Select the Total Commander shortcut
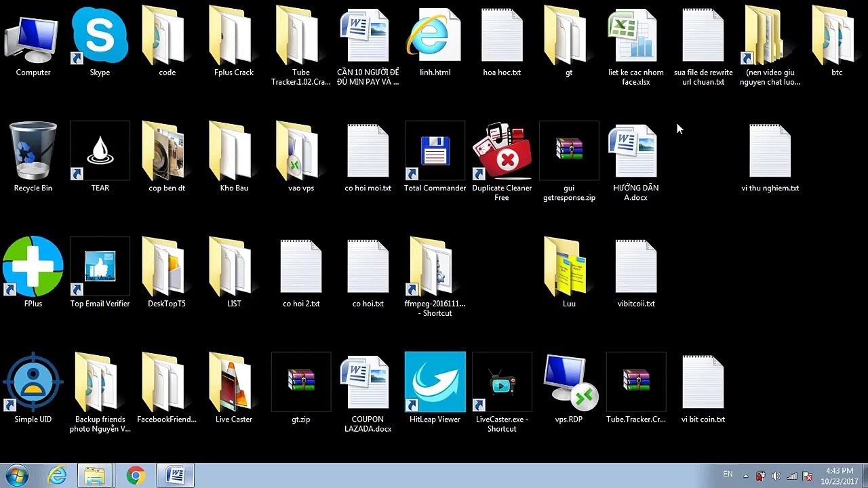 pyautogui.click(x=435, y=157)
